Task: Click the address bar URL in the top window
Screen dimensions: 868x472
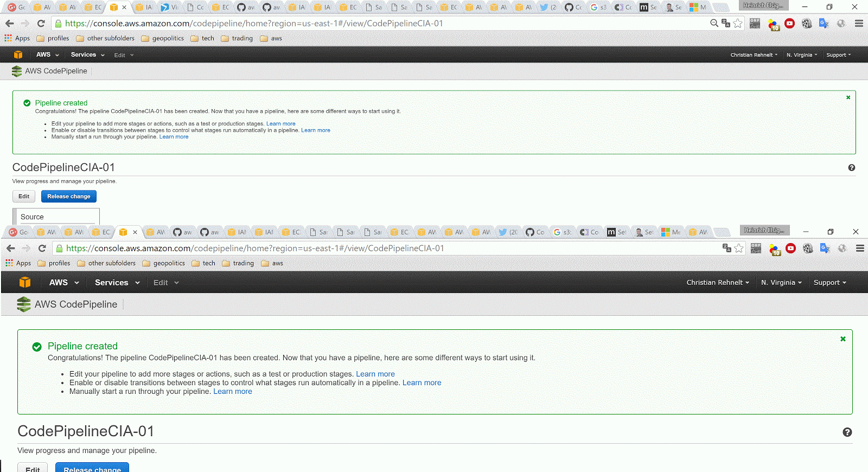Action: point(254,23)
